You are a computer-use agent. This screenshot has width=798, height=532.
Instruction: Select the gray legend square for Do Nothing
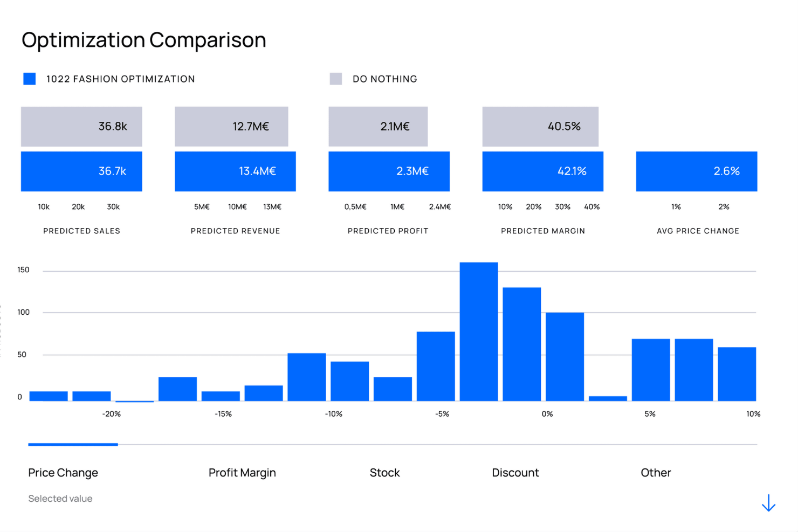(x=335, y=78)
